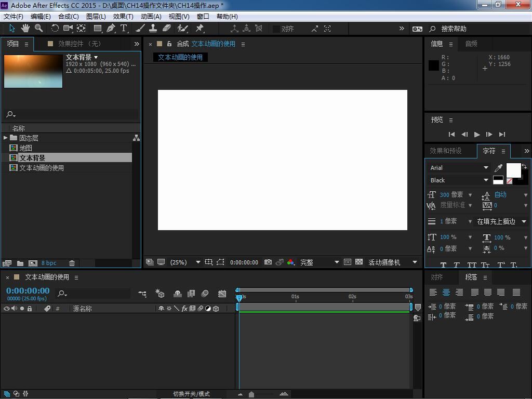This screenshot has width=532, height=399.
Task: Toggle transparency grid in viewer
Action: pos(359,262)
